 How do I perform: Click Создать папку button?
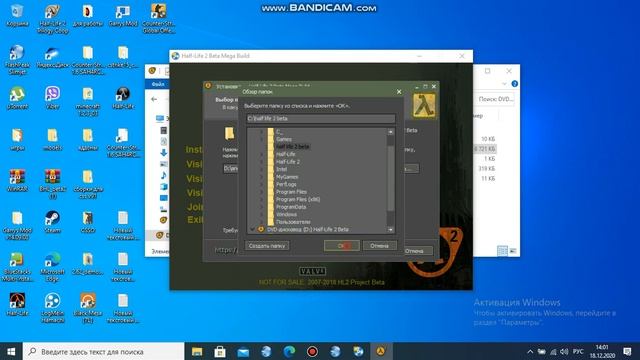point(267,246)
